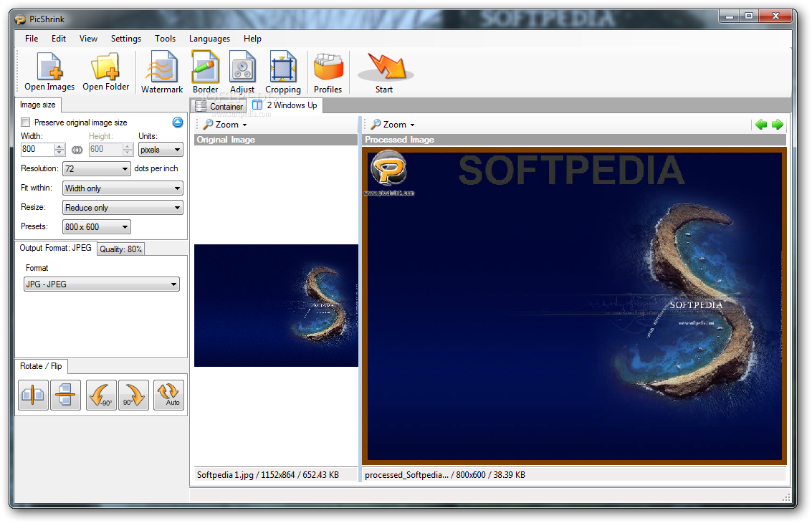The image size is (812, 523).
Task: Click Softpedia 1.jpg status text
Action: click(268, 475)
